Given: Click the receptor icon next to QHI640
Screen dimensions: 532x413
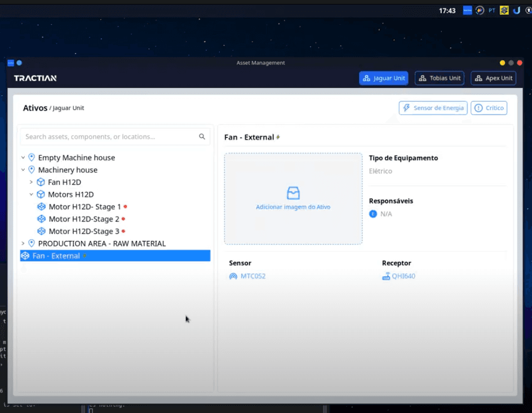Looking at the screenshot, I should (x=387, y=276).
